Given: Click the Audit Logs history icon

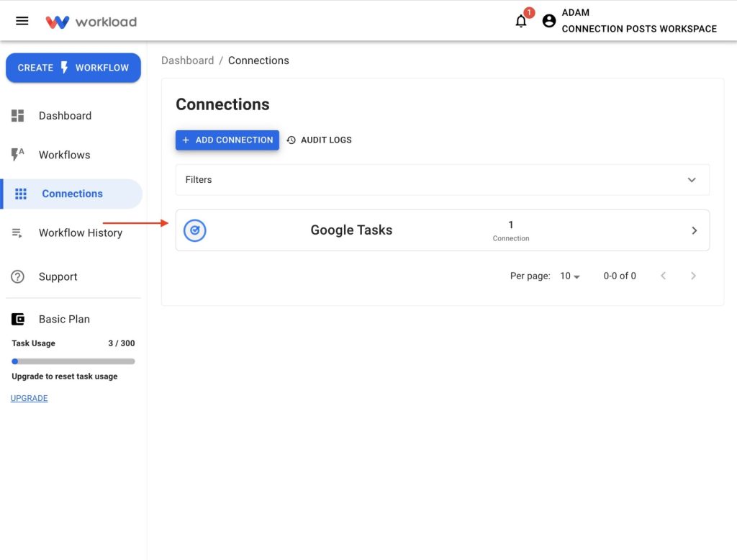Looking at the screenshot, I should pos(291,140).
